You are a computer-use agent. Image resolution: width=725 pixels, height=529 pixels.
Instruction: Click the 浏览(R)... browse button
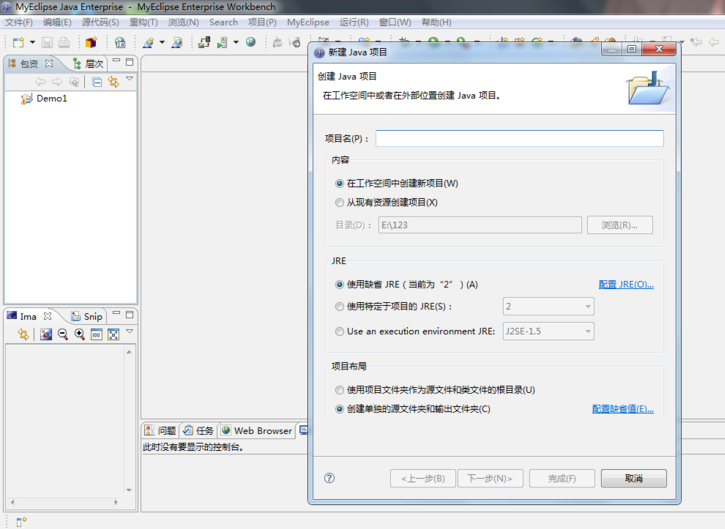(x=620, y=225)
